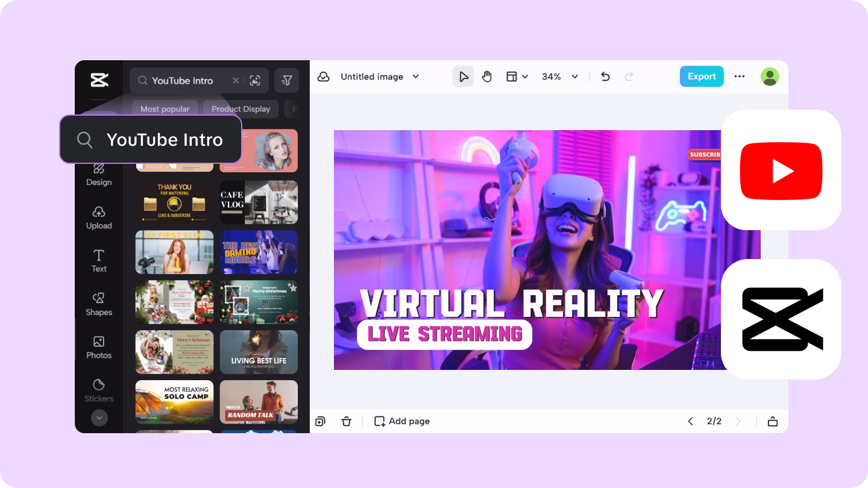Expand the Untitled image title dropdown

click(x=415, y=77)
